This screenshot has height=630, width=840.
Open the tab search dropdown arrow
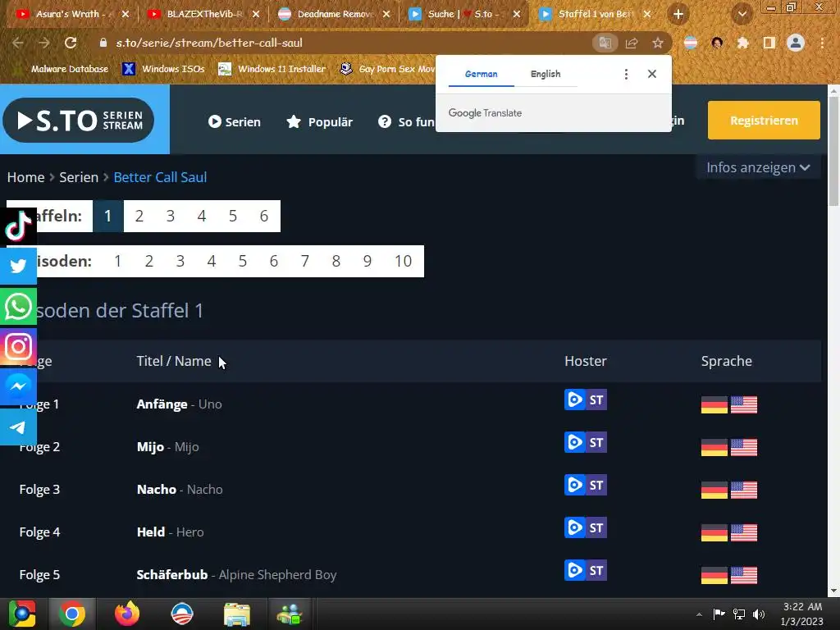[742, 14]
